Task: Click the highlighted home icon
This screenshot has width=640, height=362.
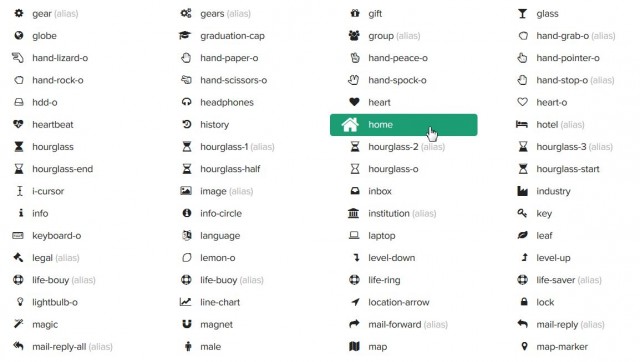Action: point(350,125)
